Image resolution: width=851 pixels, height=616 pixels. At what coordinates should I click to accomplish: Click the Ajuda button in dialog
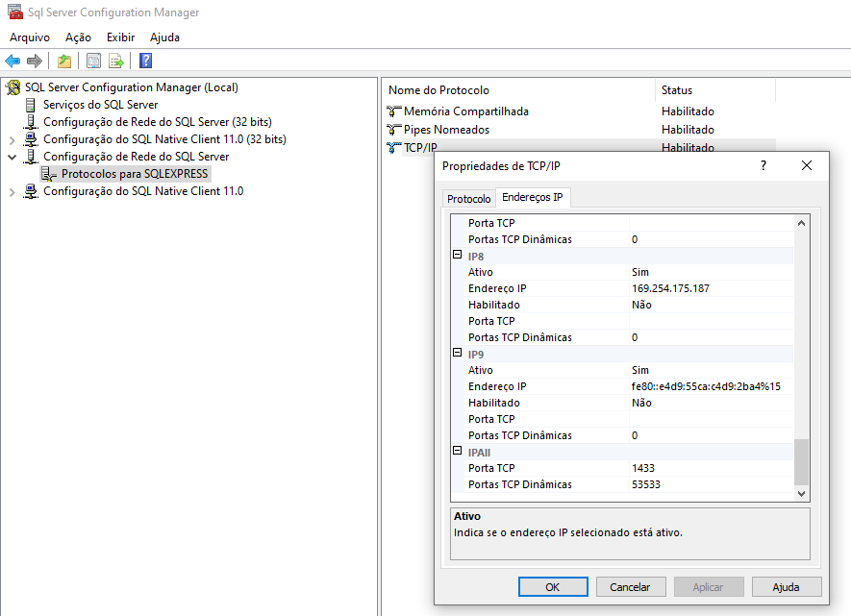[787, 587]
